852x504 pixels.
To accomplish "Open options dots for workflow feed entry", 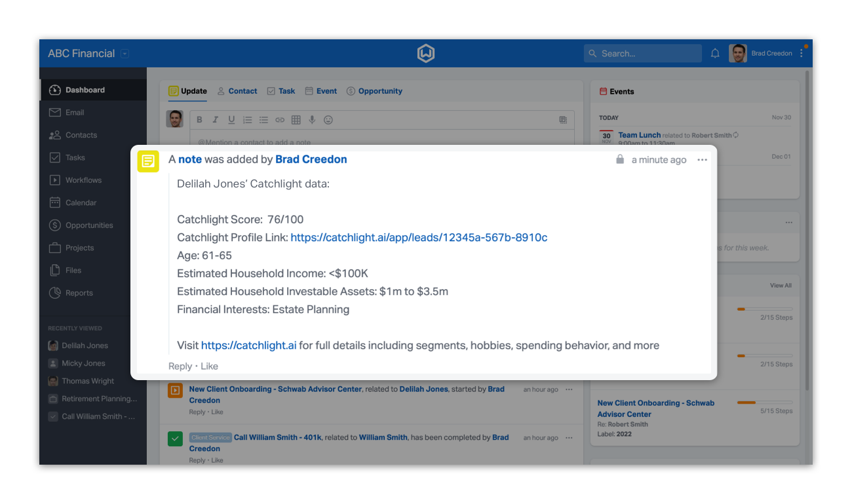I will 569,389.
